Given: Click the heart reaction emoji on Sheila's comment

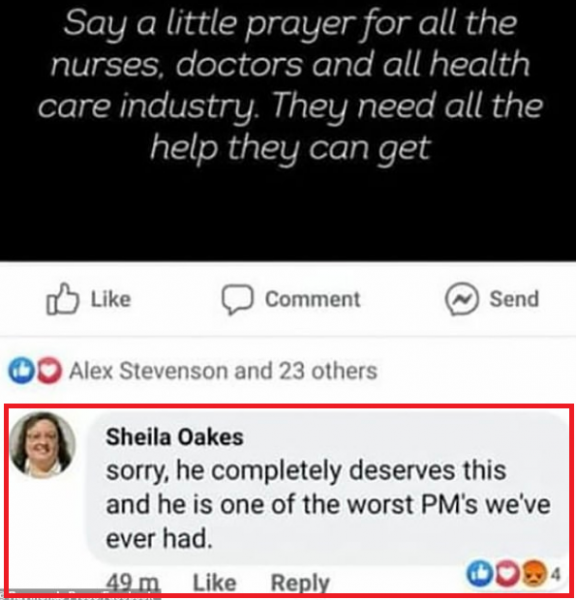Looking at the screenshot, I should point(507,573).
